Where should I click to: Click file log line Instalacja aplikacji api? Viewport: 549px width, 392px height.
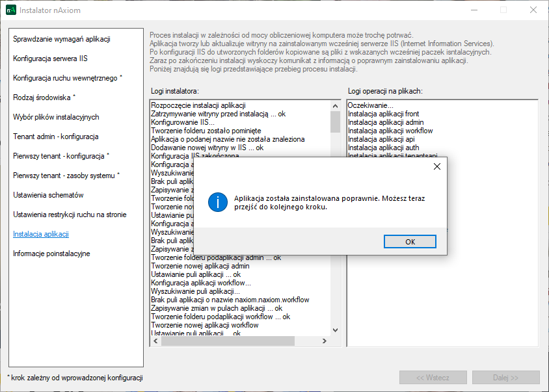pos(381,139)
